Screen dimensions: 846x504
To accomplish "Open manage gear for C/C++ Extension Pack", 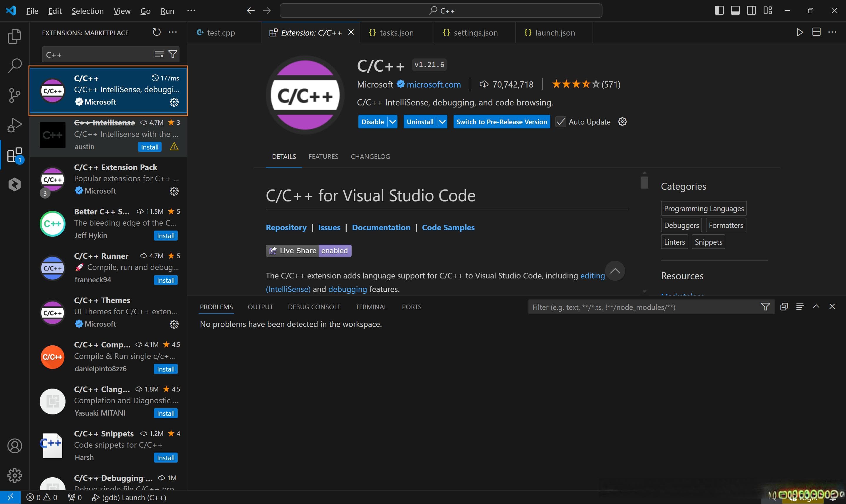I will [x=174, y=191].
